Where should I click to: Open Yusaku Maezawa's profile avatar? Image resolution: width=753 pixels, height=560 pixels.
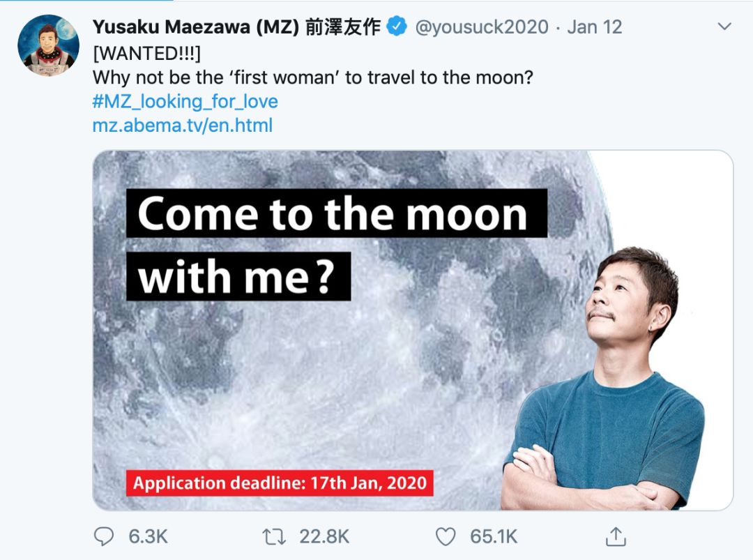tap(48, 45)
